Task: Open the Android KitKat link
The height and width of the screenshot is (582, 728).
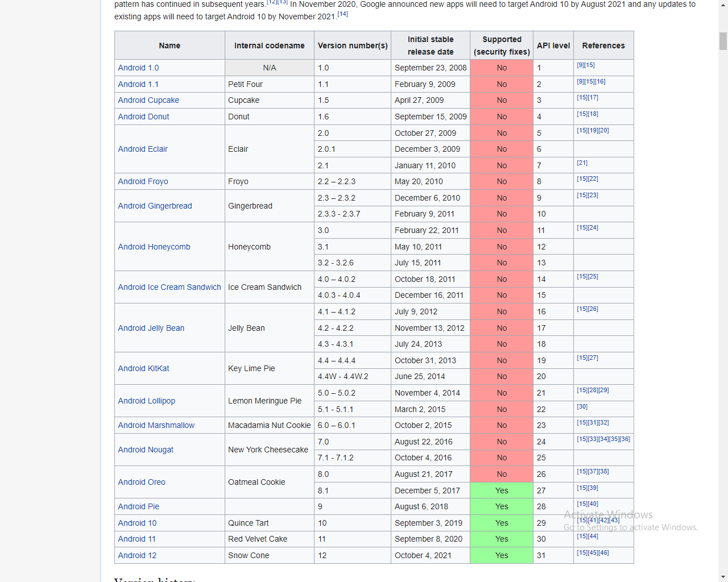Action: pyautogui.click(x=143, y=368)
